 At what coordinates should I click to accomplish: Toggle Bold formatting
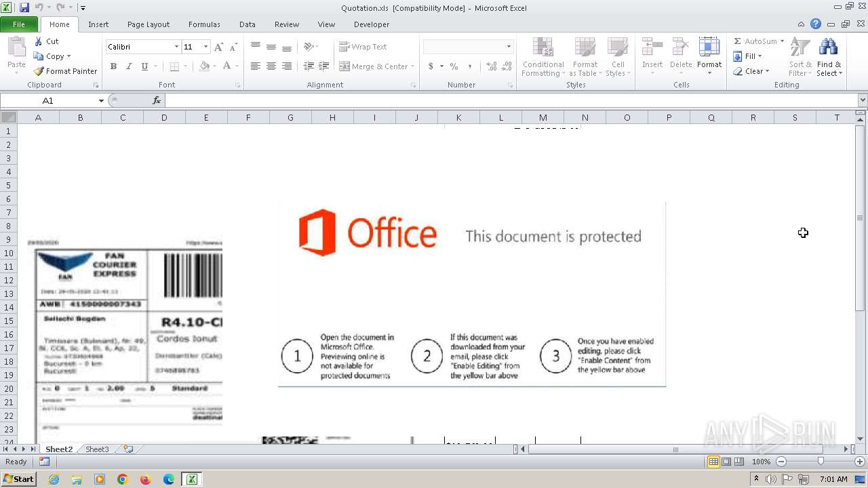click(113, 66)
